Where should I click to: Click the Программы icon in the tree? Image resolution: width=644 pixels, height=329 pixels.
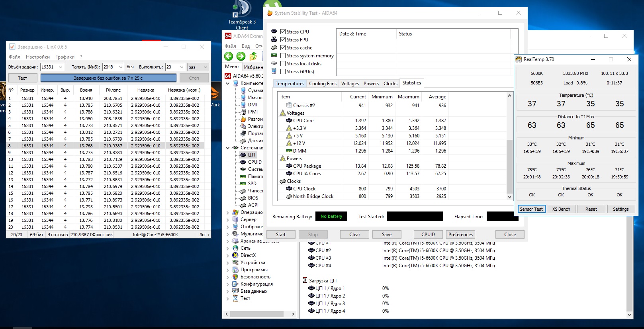point(235,270)
